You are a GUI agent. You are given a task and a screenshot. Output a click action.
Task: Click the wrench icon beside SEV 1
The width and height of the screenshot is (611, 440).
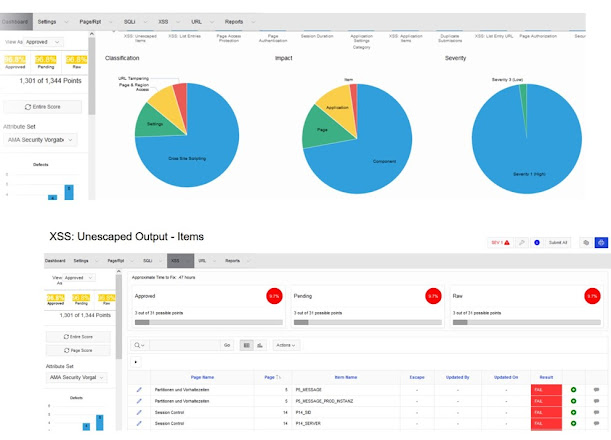[x=521, y=242]
